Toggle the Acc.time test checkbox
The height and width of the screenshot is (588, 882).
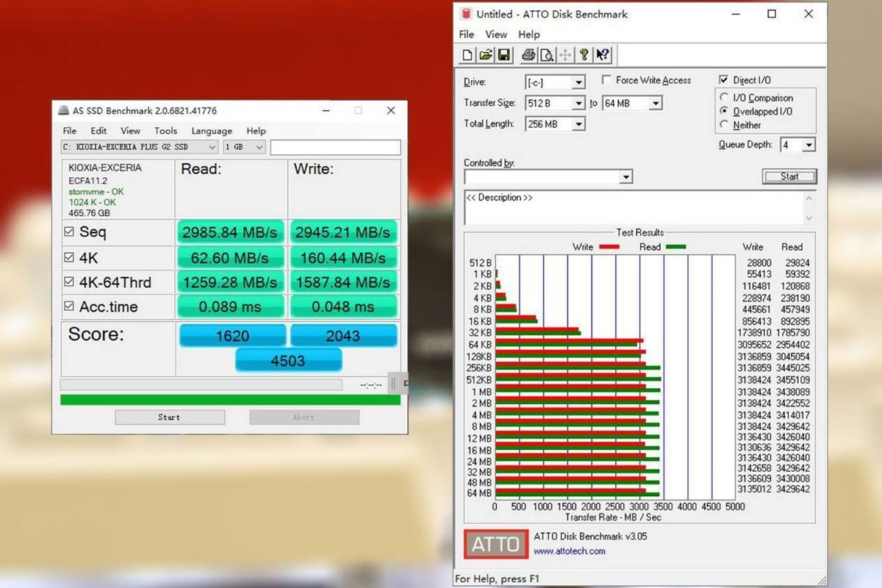point(69,306)
